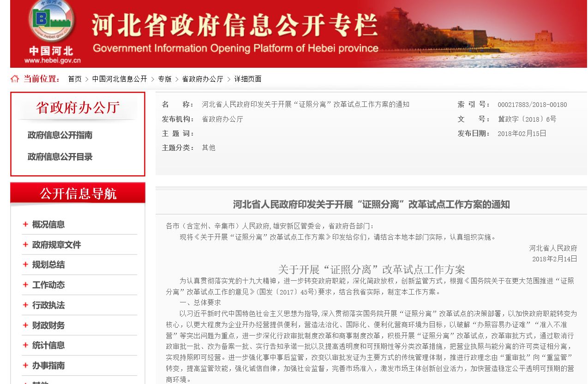The width and height of the screenshot is (588, 384).
Task: Open 政府信息公开目录 sidebar item
Action: [60, 157]
